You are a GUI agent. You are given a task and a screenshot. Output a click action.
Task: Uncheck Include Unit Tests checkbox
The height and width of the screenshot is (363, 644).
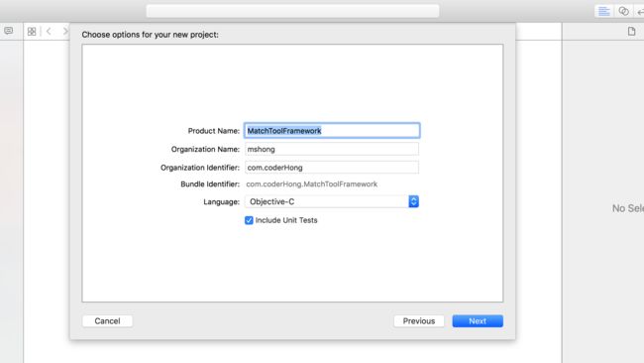pyautogui.click(x=249, y=220)
